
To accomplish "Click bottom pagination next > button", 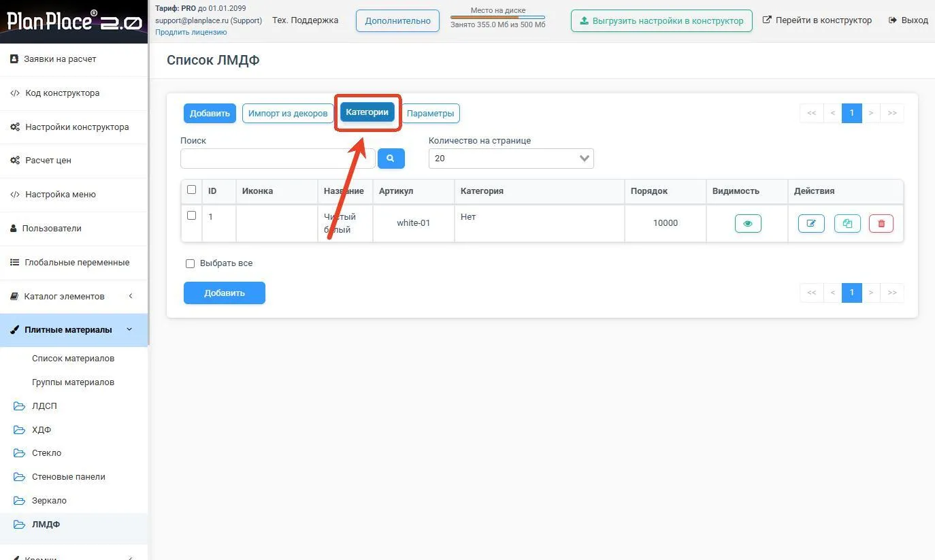I will pyautogui.click(x=871, y=293).
